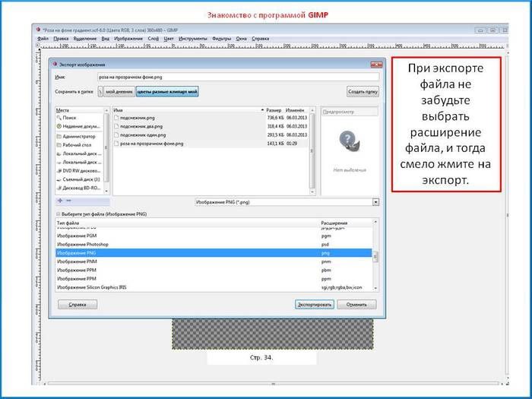Go to the мой дневник path folder
Viewport: 532px width, 399px height.
119,92
